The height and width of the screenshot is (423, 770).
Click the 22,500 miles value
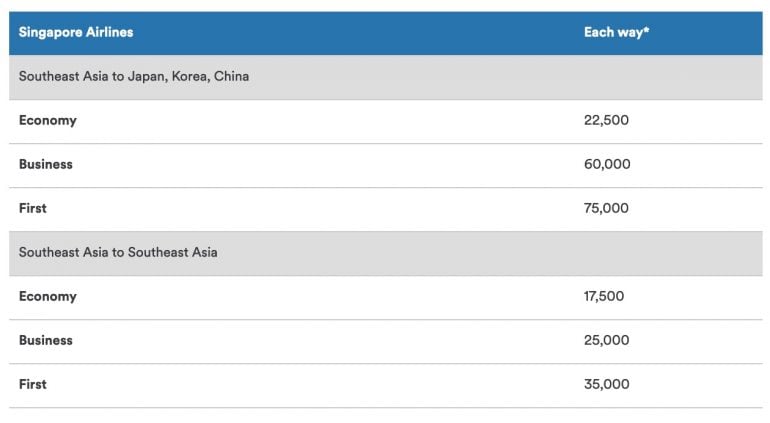(606, 120)
